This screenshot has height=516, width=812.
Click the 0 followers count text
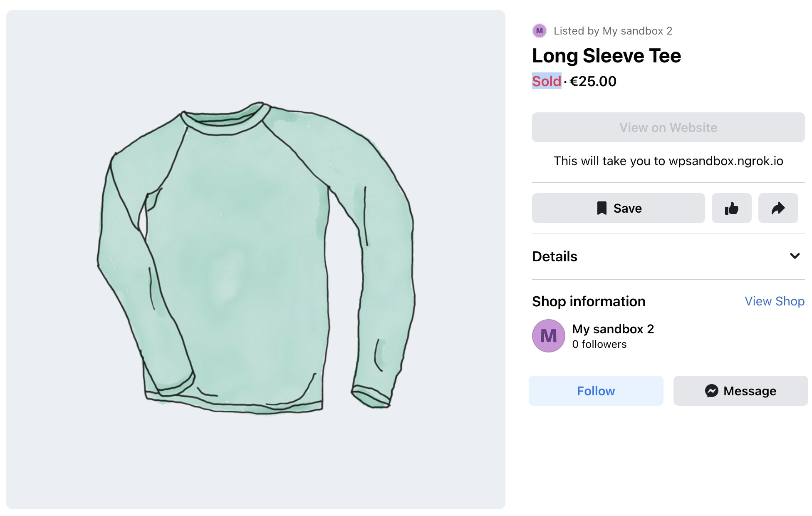pyautogui.click(x=599, y=344)
